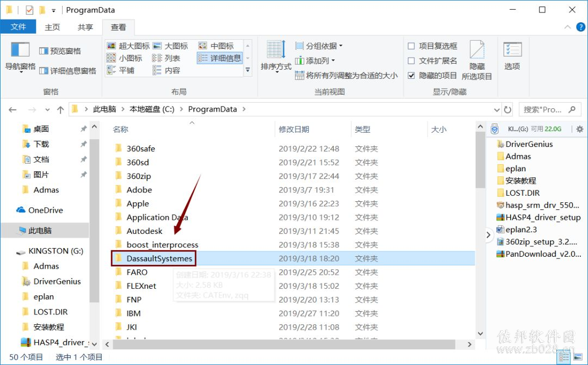Size all columns to fit (将所有列调整为合适的大小)
Viewport: 588px width, 365px height.
coord(346,75)
